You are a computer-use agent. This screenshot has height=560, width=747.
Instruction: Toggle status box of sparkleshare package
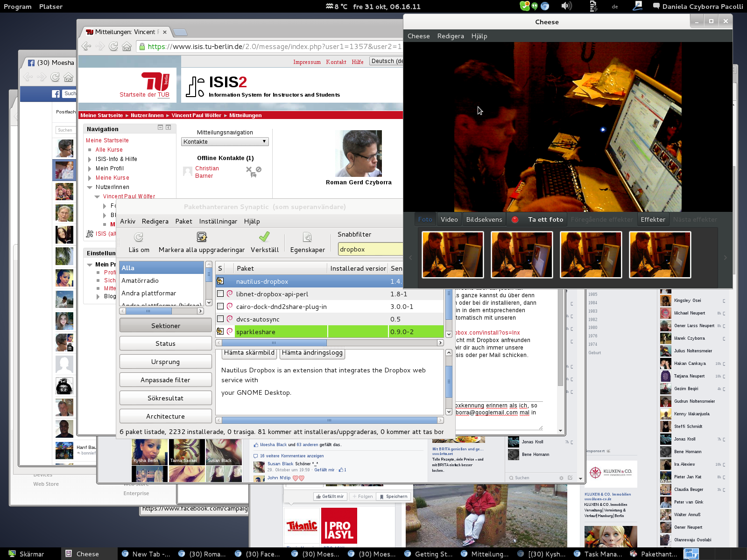click(x=220, y=331)
